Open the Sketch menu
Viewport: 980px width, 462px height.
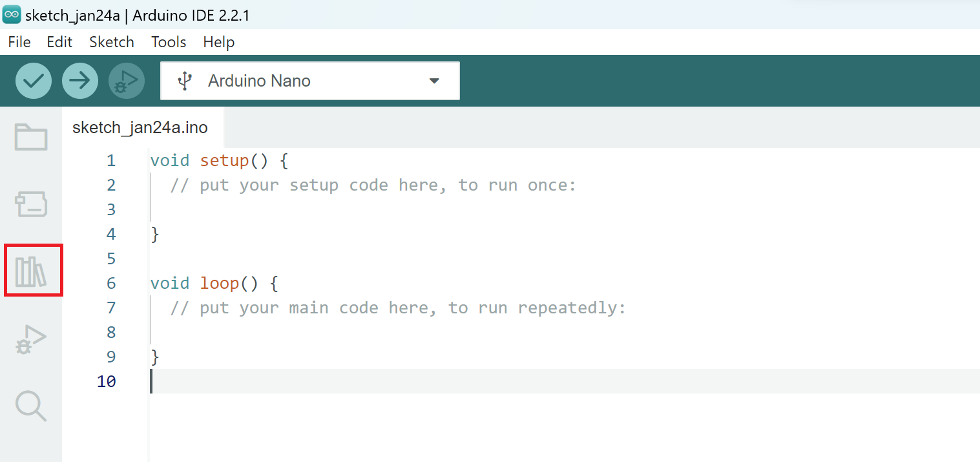pos(112,42)
